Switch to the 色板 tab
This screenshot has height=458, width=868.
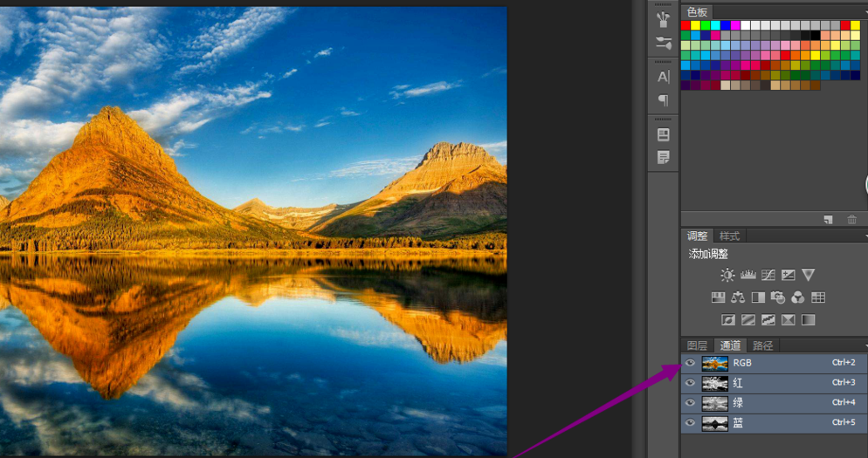pos(697,12)
